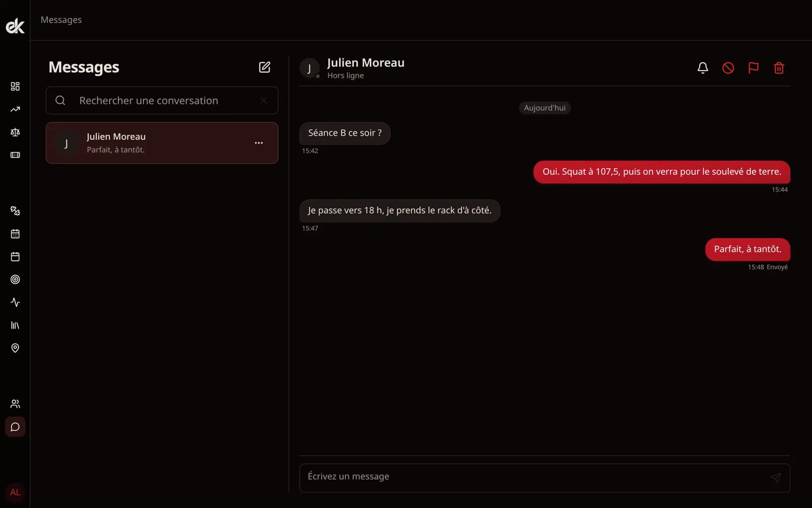Image resolution: width=812 pixels, height=508 pixels.
Task: Clear the search field with the X
Action: click(x=264, y=101)
